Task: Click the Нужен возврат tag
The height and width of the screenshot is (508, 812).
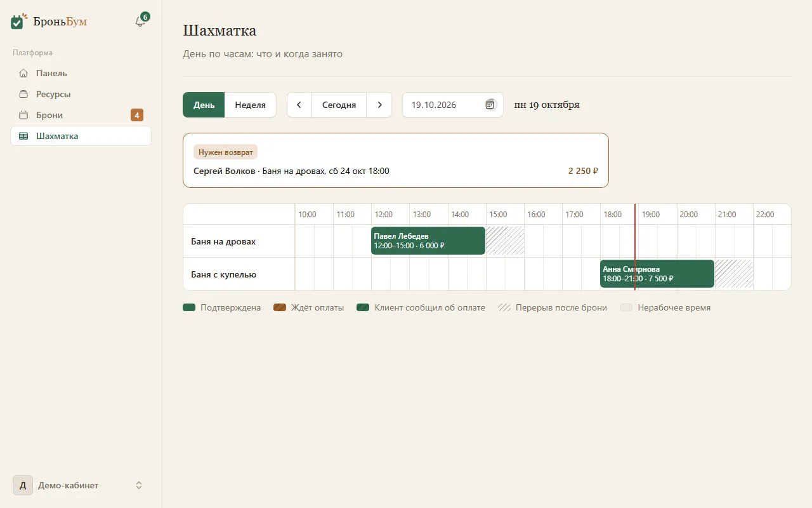Action: [225, 152]
